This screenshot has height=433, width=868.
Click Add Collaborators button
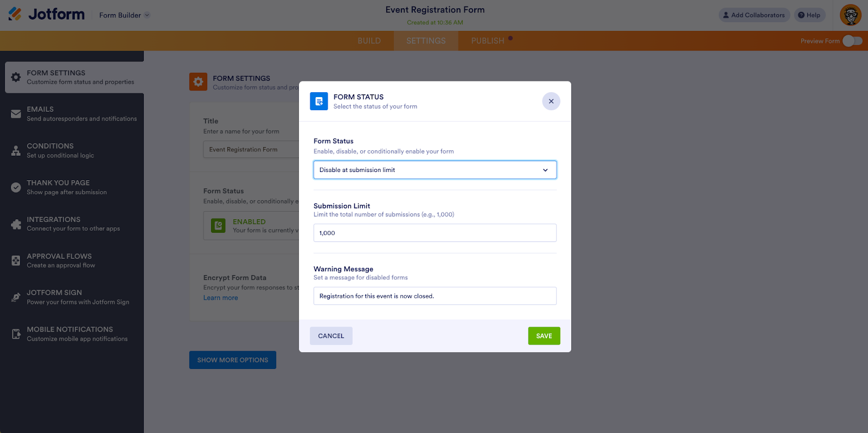[x=754, y=15]
